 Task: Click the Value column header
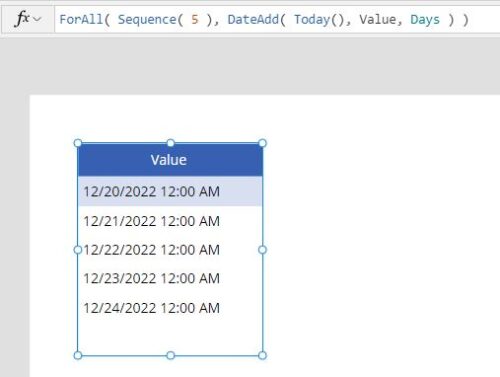point(170,160)
